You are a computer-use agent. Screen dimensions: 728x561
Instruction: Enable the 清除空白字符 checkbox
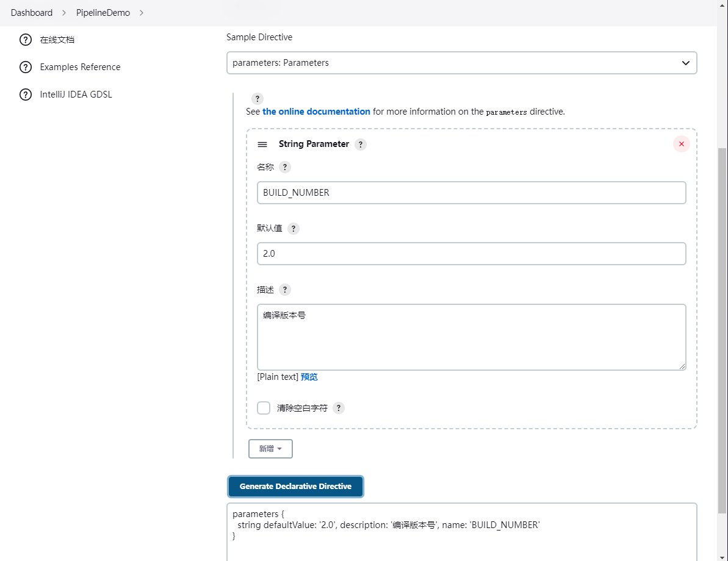pos(263,407)
